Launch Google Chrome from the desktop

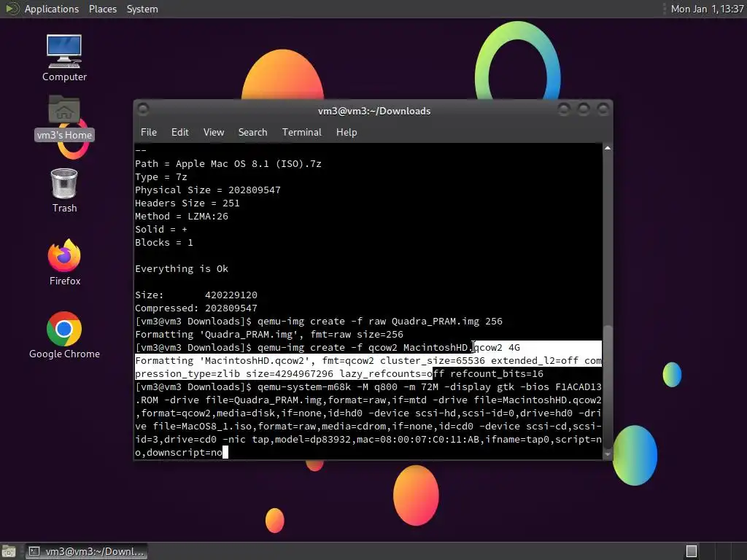point(64,335)
